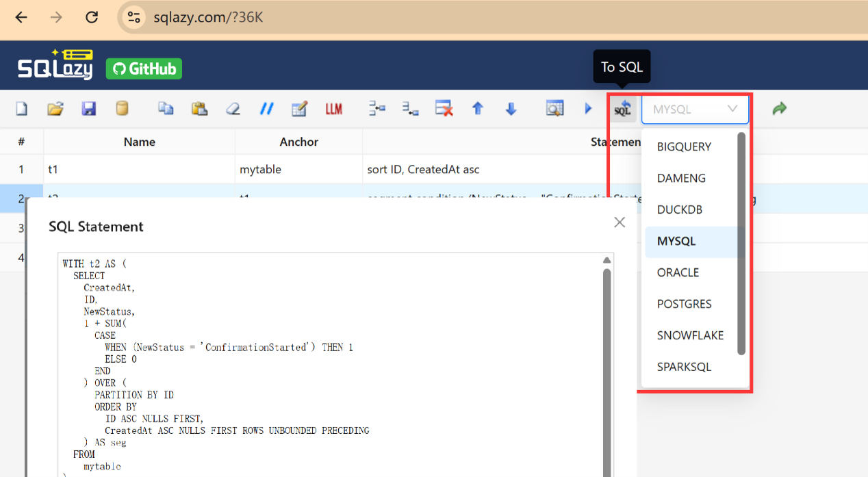Reload the sqlazy.com page

(91, 18)
